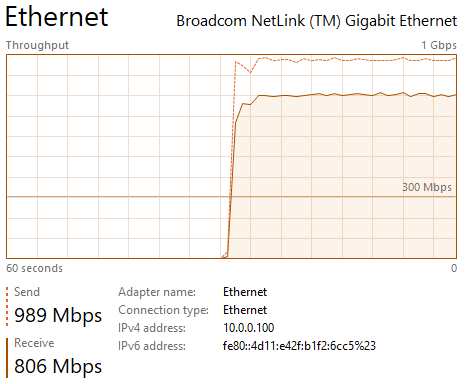466x384 pixels.
Task: Click the Ethernet heading title
Action: tap(57, 17)
